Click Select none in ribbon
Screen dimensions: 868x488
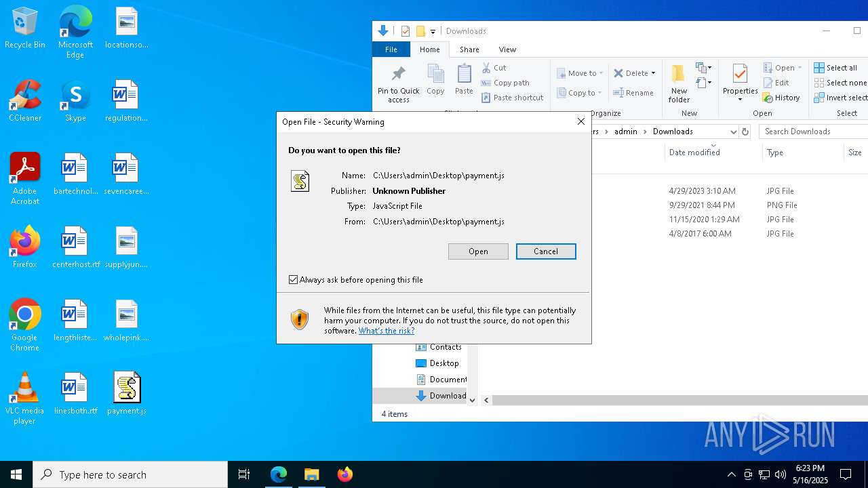tap(840, 83)
